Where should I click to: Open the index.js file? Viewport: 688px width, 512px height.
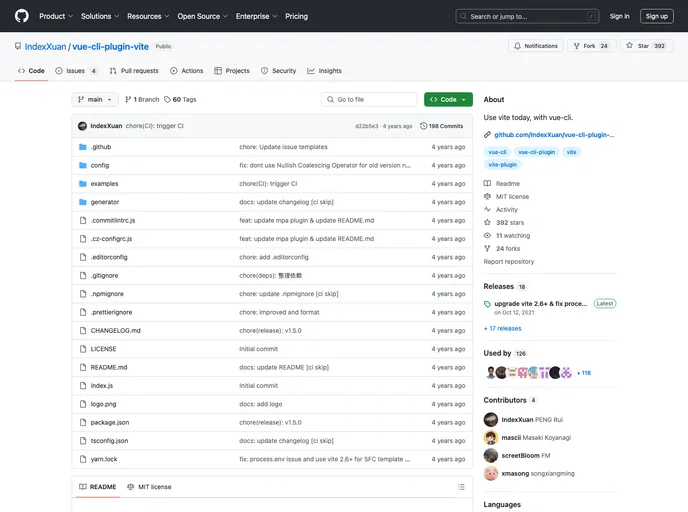click(102, 386)
